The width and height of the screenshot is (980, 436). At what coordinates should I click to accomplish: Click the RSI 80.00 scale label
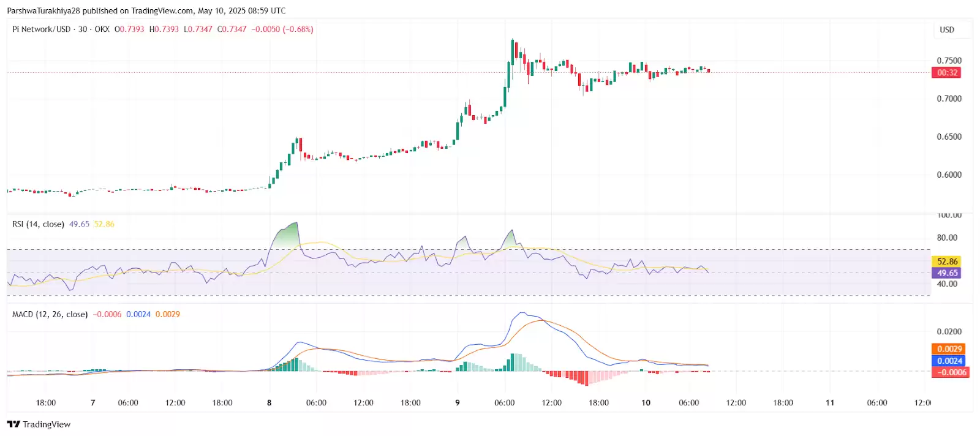point(947,238)
